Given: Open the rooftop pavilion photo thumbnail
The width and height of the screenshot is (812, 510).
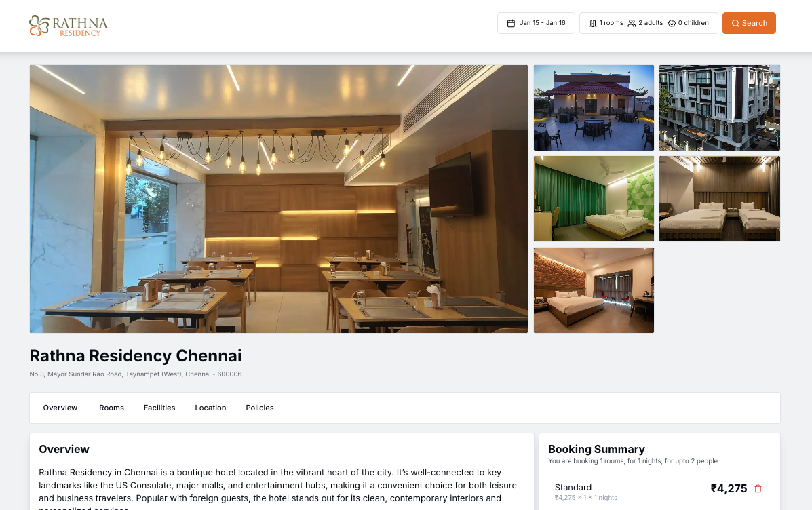Looking at the screenshot, I should (x=594, y=108).
